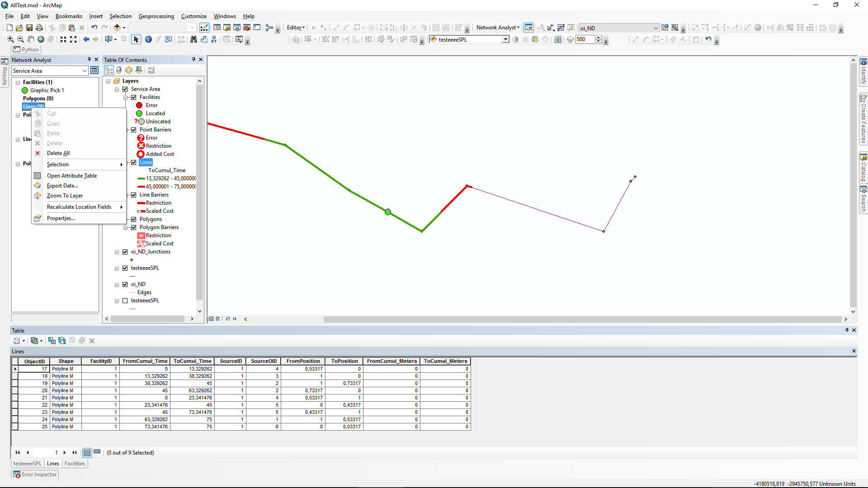This screenshot has width=868, height=488.
Task: Click the green Located facility symbol swatch
Action: pos(139,113)
